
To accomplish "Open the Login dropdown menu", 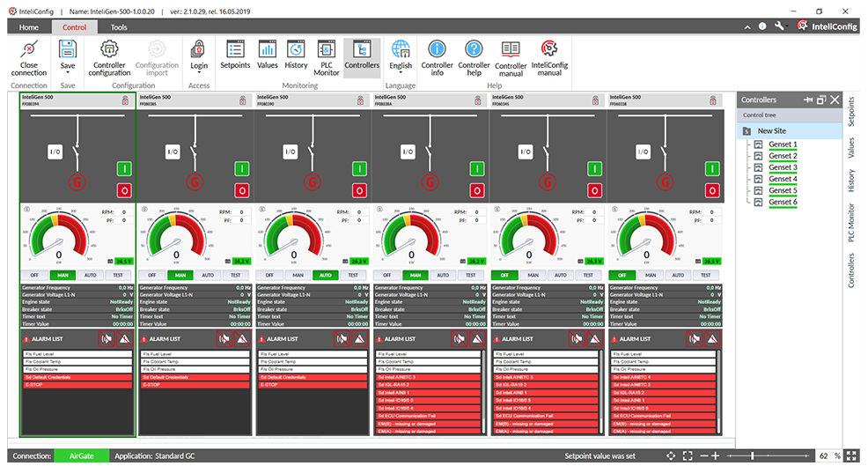I will (199, 72).
